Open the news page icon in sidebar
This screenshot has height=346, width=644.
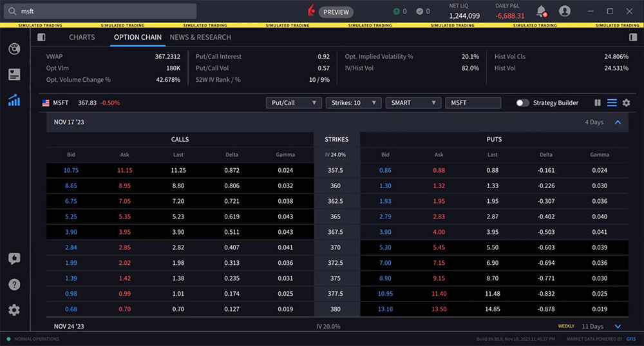click(x=14, y=74)
